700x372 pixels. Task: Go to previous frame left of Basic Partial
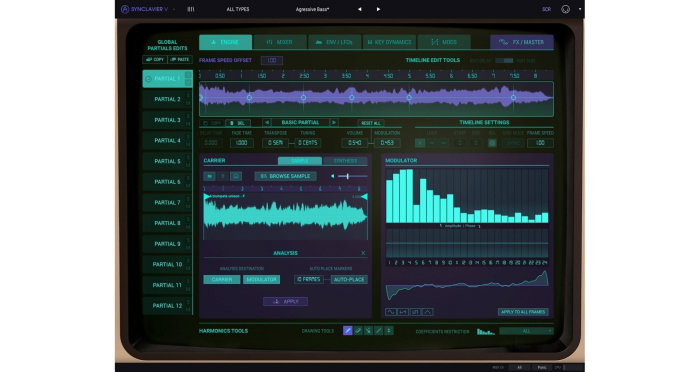pos(267,122)
